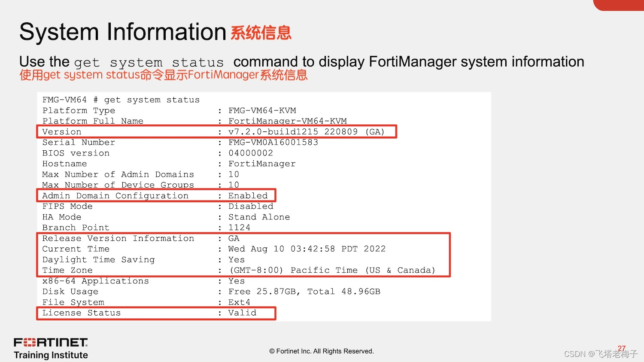The height and width of the screenshot is (362, 644).
Task: Click 'x86-64 Applications' label
Action: click(x=96, y=281)
